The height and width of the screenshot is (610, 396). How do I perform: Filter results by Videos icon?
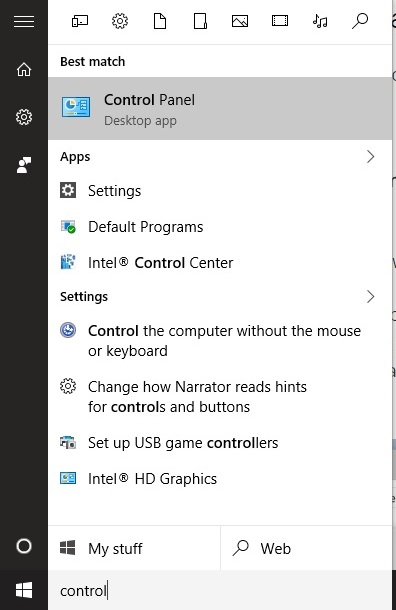click(280, 21)
